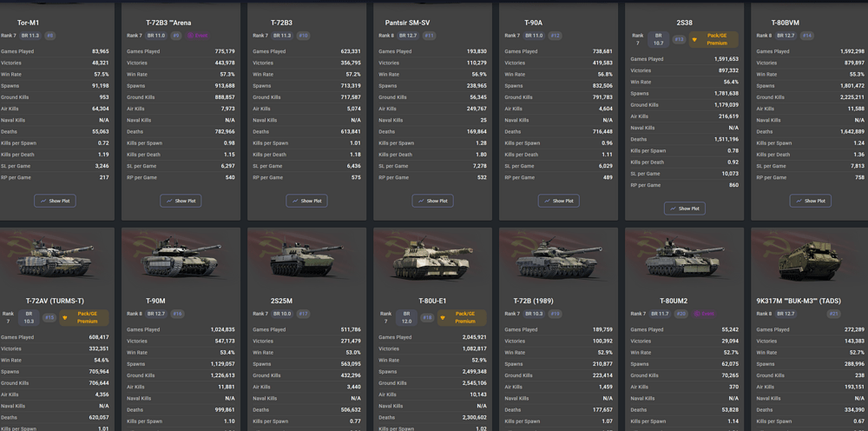
Task: Click Show Plot under the Tor-M1 card
Action: tap(55, 201)
